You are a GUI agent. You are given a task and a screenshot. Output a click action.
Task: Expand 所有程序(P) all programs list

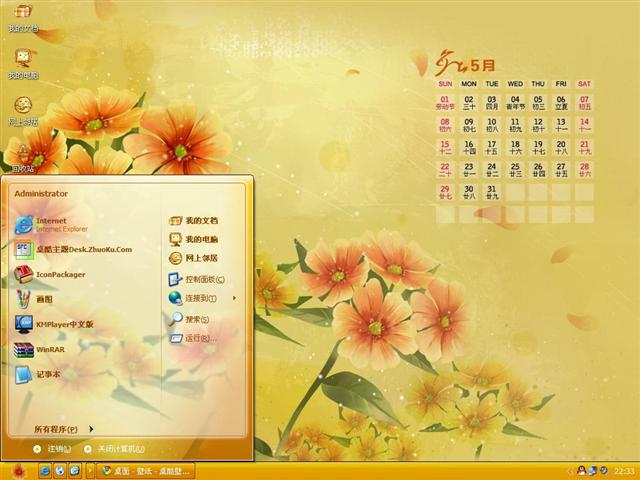pos(64,429)
